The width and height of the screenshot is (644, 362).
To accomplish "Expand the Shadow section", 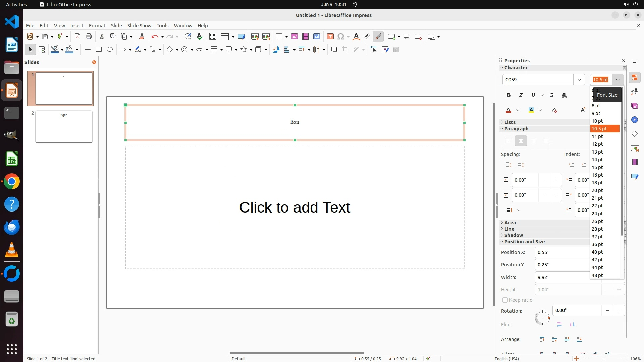I will pyautogui.click(x=513, y=235).
